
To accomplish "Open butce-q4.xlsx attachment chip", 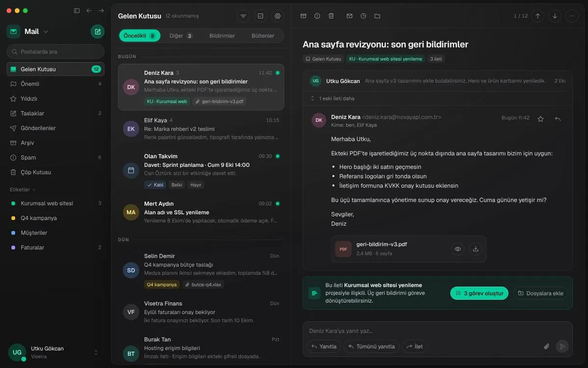I will 204,285.
